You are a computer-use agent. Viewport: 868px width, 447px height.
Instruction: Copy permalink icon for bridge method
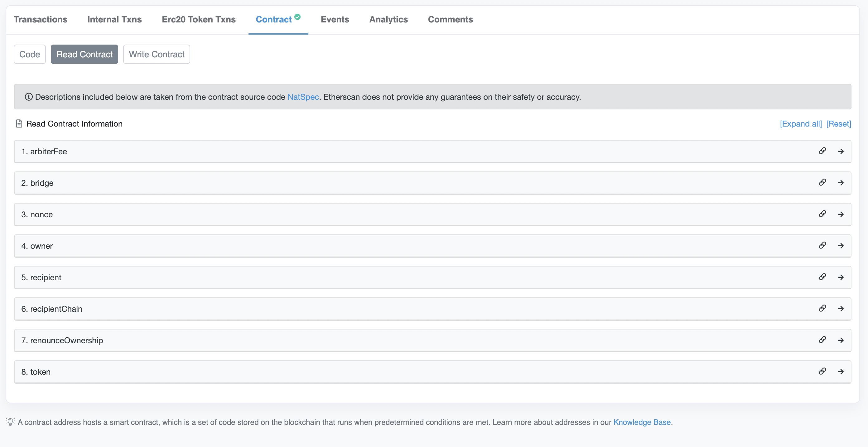[822, 183]
